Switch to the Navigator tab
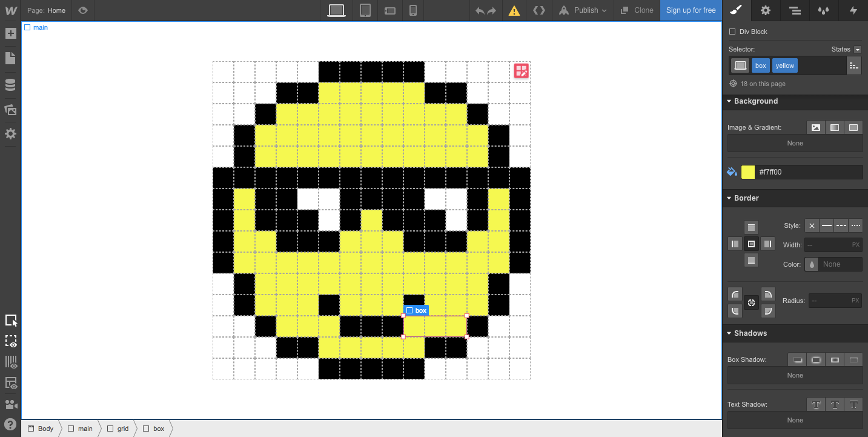The height and width of the screenshot is (437, 868). click(x=795, y=10)
